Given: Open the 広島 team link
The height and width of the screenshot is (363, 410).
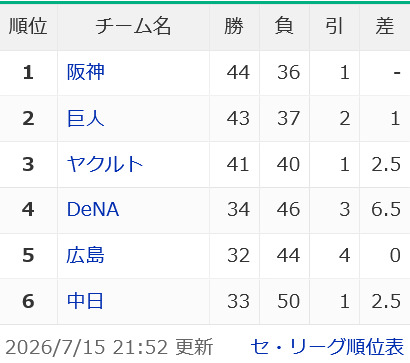Looking at the screenshot, I should point(85,255).
